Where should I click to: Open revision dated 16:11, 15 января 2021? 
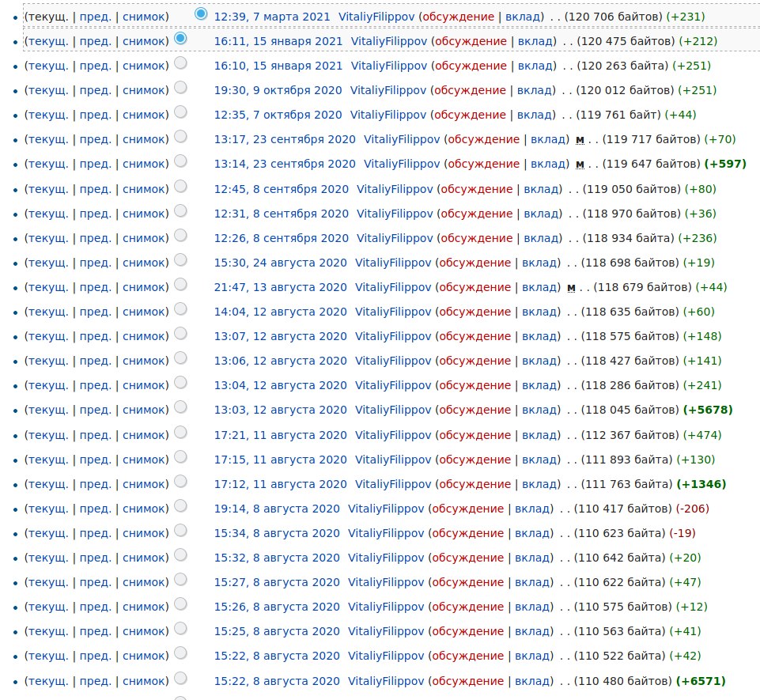[278, 41]
